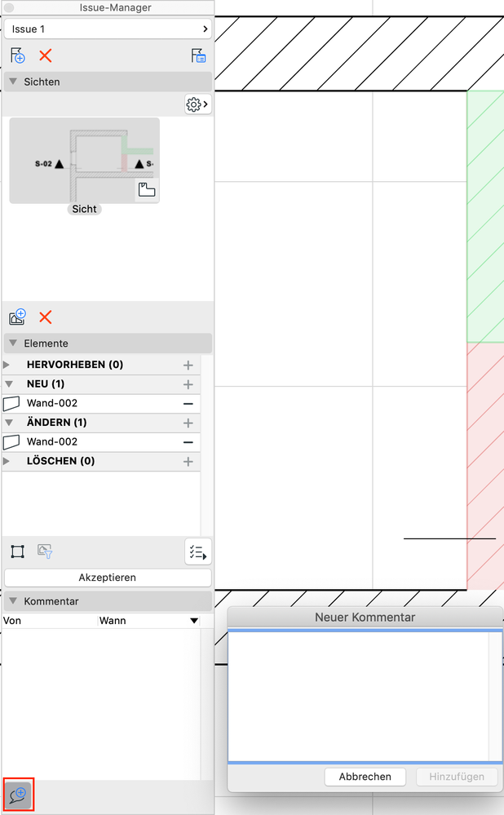The width and height of the screenshot is (504, 815).
Task: Collapse the Kommentar section
Action: pos(14,601)
